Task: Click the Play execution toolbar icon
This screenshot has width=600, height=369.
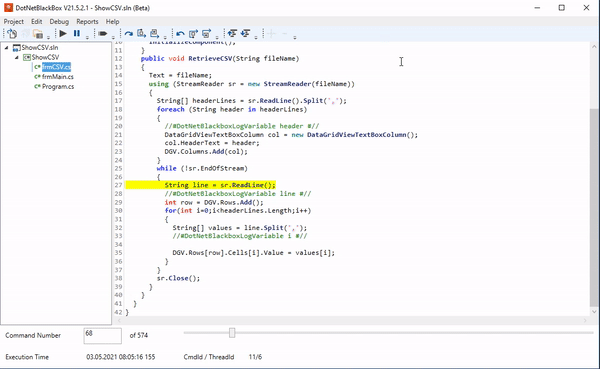Action: (x=63, y=34)
